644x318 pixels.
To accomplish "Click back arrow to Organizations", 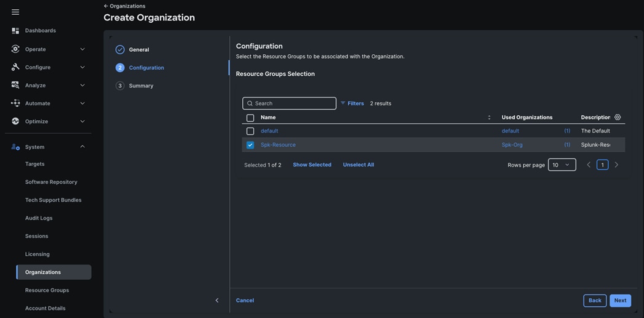I will 106,6.
